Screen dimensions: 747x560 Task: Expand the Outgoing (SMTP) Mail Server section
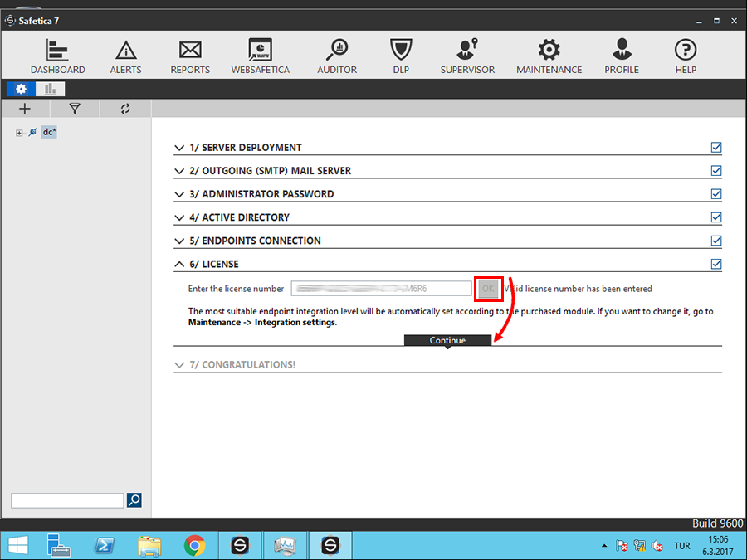pos(179,171)
